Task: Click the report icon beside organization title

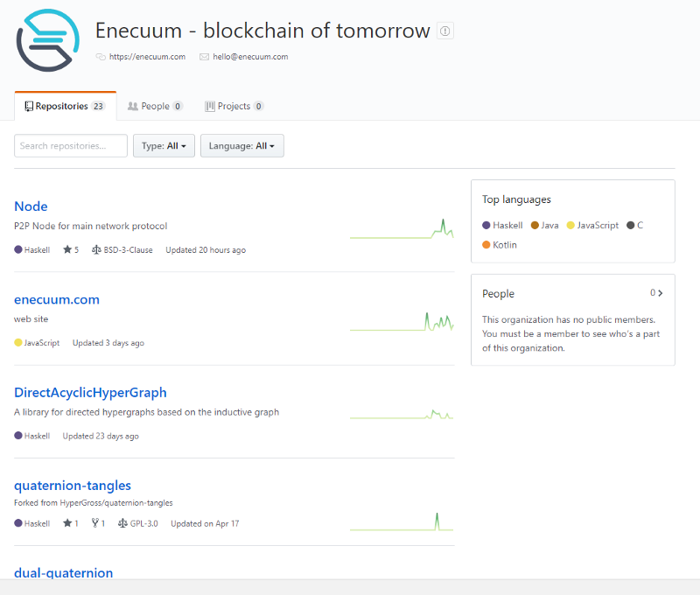Action: pos(445,31)
